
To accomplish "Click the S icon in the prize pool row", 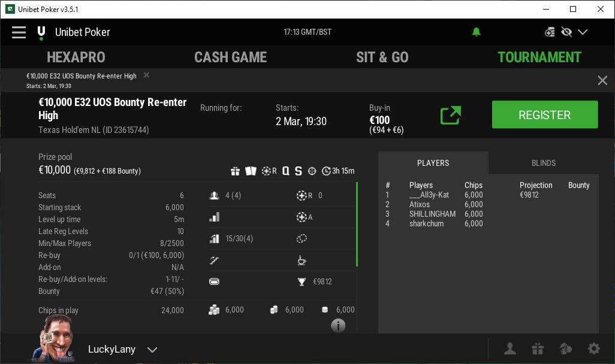I will 299,171.
